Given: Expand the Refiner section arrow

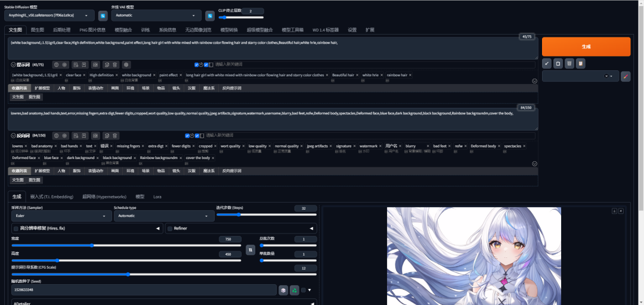Looking at the screenshot, I should (311, 228).
